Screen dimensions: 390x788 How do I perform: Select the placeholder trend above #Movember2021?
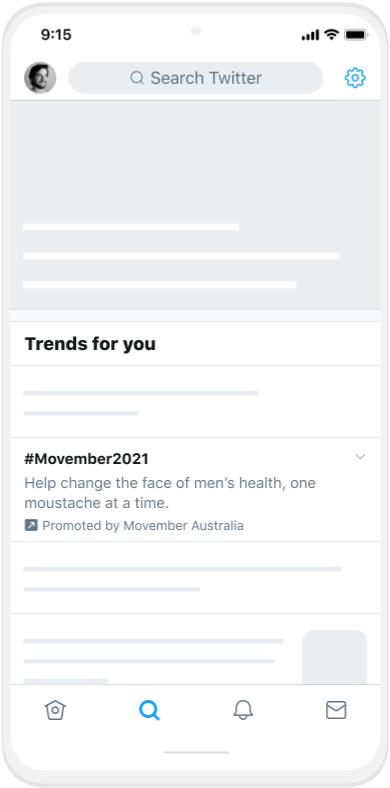pyautogui.click(x=195, y=402)
